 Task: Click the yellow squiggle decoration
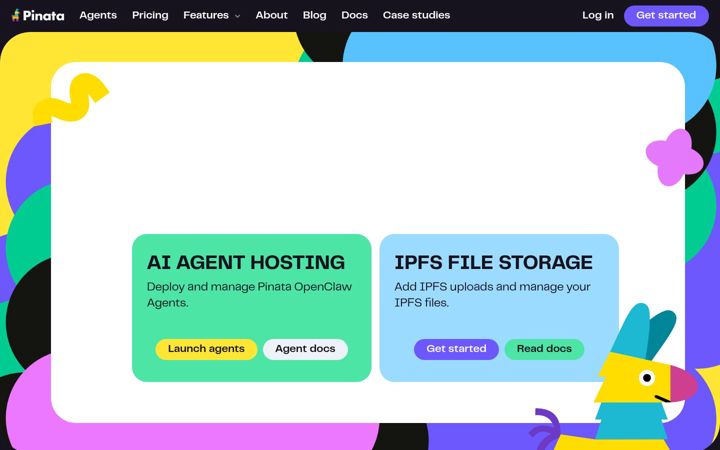71,99
